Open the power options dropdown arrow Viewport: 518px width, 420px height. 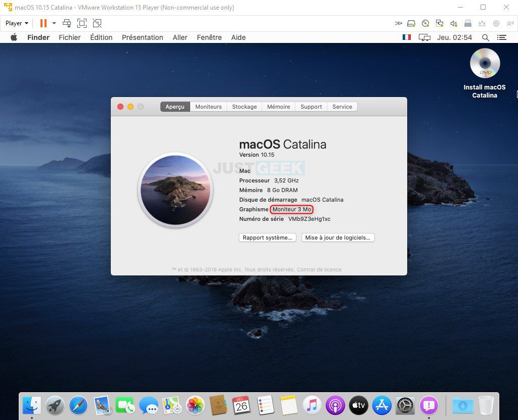(x=54, y=23)
